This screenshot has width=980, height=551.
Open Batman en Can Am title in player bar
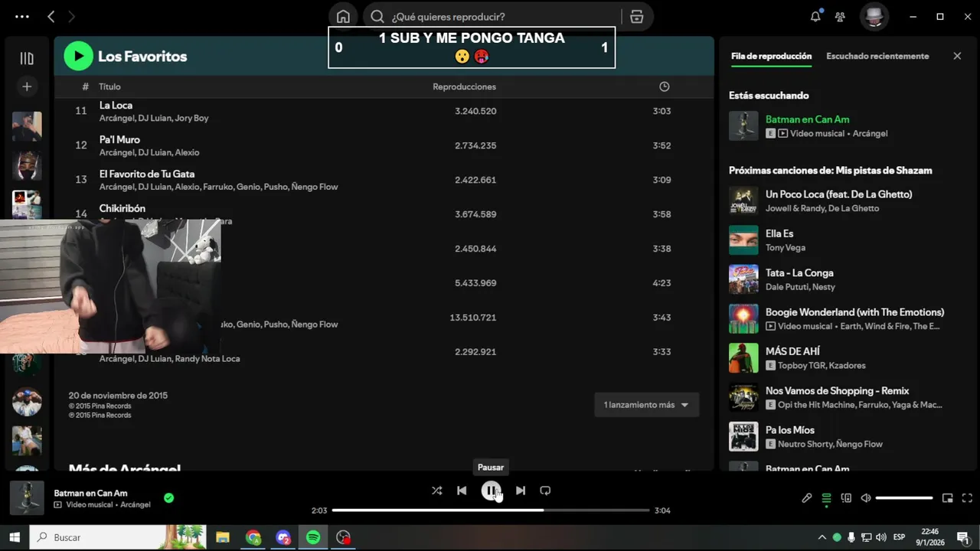click(x=90, y=493)
